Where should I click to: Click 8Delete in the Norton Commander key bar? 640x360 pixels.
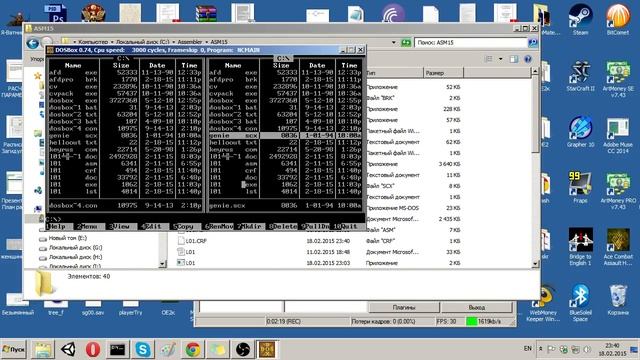pyautogui.click(x=283, y=226)
